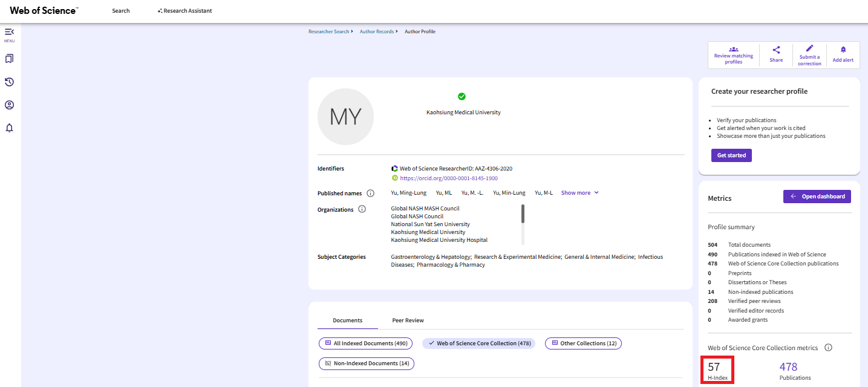Viewport: 868px width, 387px height.
Task: Collapse the left MENU sidebar icon
Action: (9, 31)
